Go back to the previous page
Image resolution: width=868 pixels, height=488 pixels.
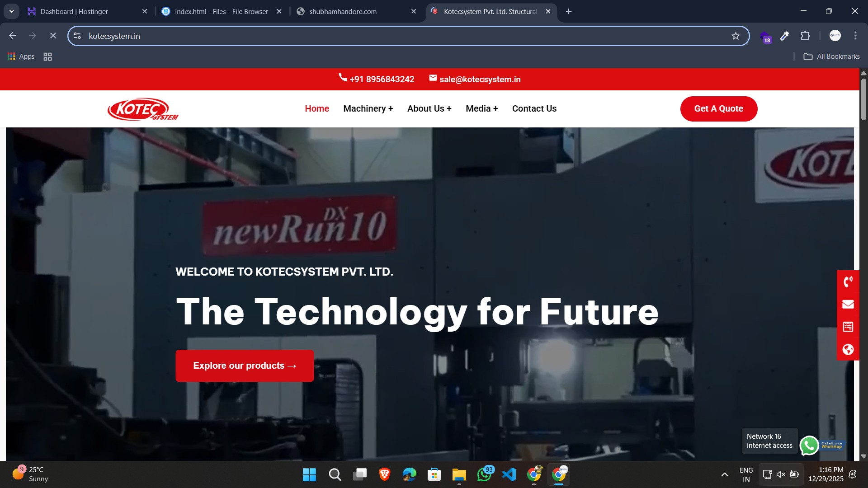[13, 36]
